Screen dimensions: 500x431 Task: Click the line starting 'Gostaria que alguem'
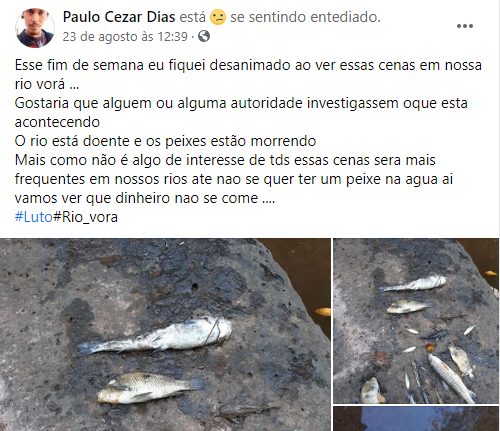(241, 103)
